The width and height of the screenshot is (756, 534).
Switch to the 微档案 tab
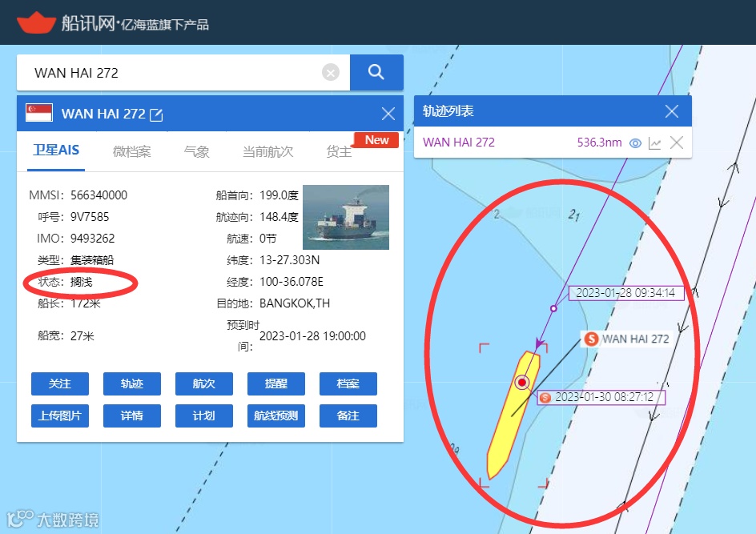(x=131, y=151)
